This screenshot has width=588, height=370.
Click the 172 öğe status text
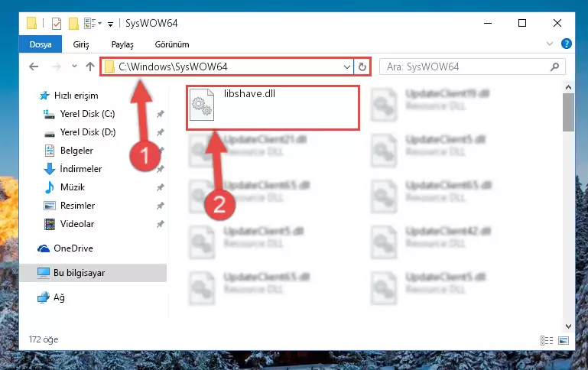tap(44, 339)
